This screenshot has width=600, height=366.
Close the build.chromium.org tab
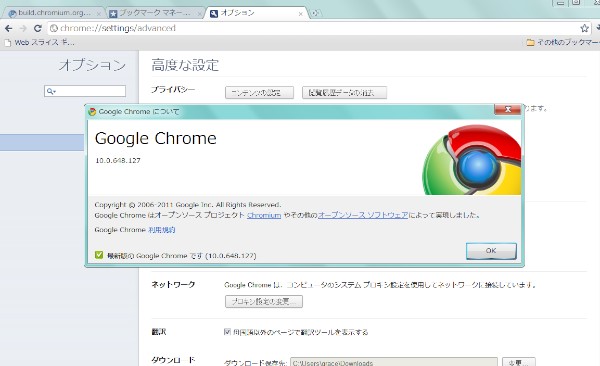pos(99,14)
